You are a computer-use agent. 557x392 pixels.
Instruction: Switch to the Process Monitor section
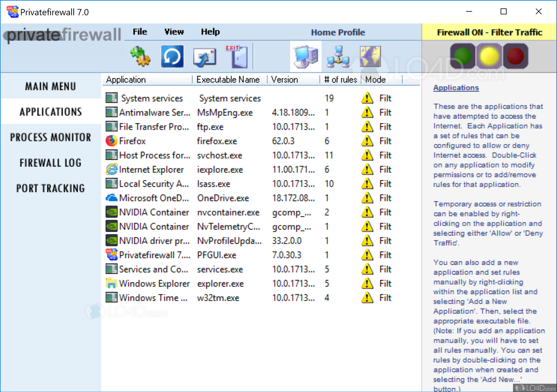50,137
